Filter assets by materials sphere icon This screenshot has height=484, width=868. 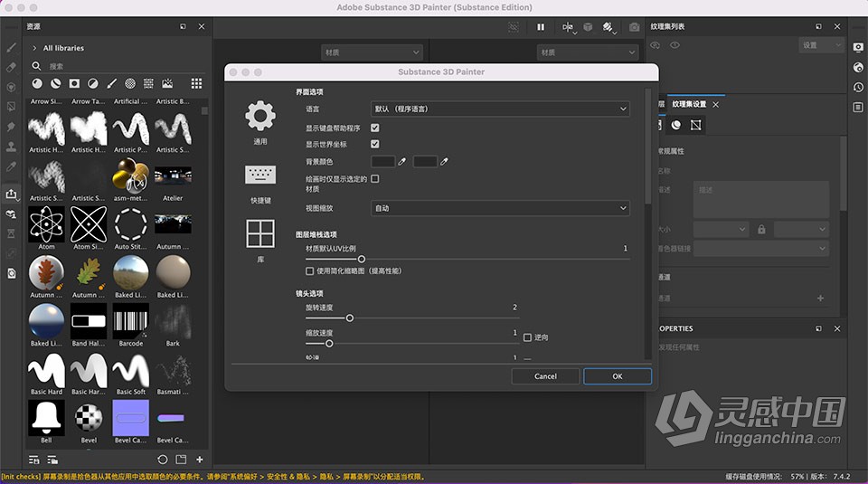click(37, 83)
